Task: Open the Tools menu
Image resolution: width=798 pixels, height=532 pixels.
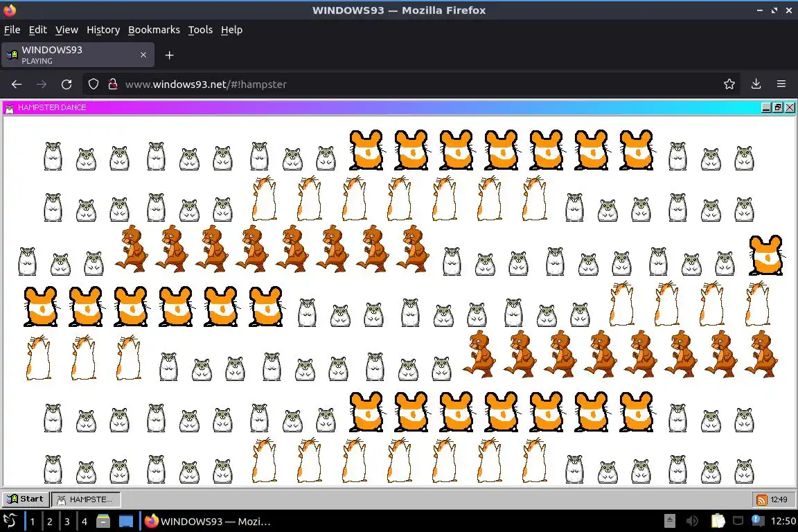Action: click(x=200, y=30)
